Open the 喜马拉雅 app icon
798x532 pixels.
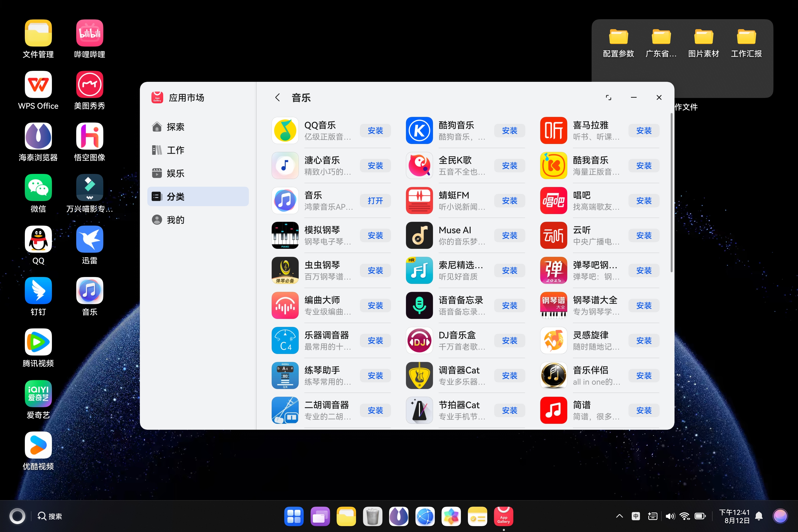pos(553,131)
